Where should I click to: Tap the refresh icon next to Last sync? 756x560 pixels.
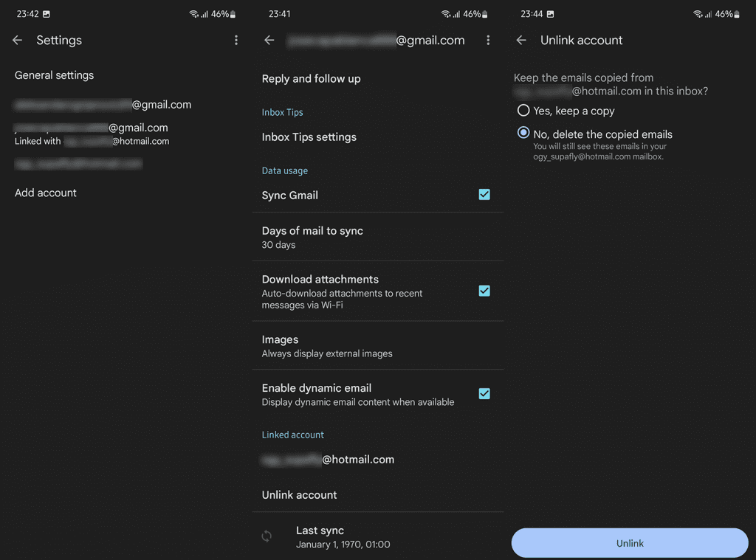267,536
